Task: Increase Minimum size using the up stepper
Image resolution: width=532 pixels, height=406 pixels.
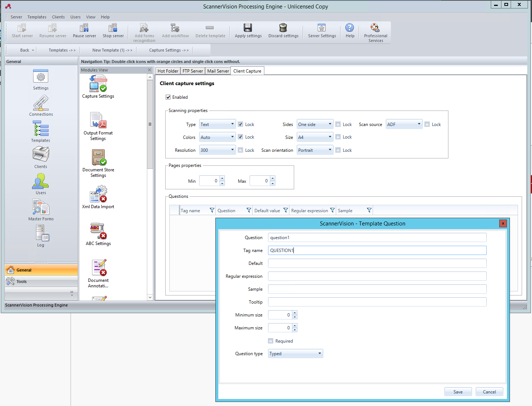Action: tap(295, 313)
